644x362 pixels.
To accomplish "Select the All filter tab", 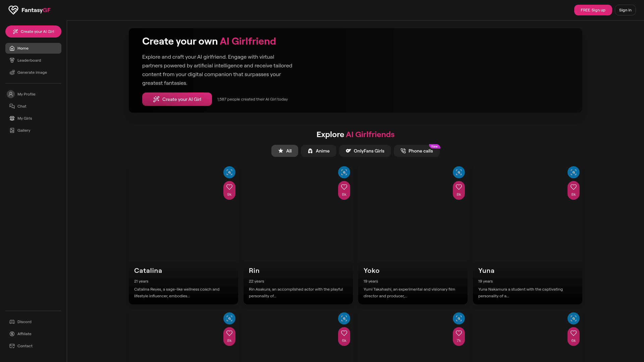I will coord(284,151).
